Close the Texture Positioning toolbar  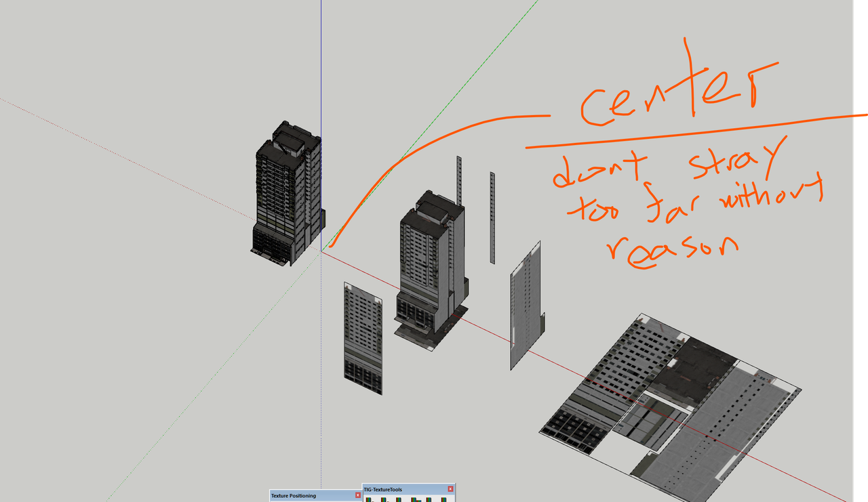pyautogui.click(x=358, y=496)
